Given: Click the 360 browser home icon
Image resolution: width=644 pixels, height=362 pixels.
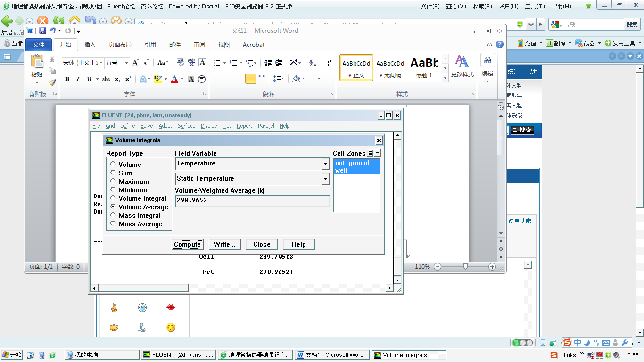Looking at the screenshot, I should click(x=74, y=21).
